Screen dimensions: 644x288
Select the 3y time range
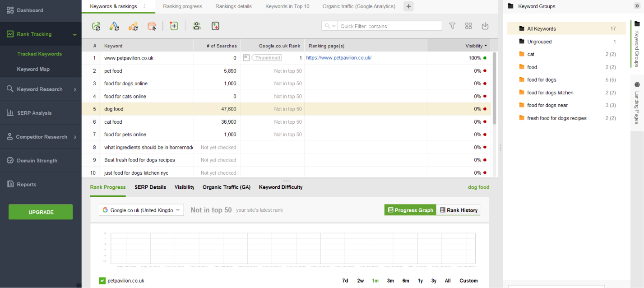pyautogui.click(x=434, y=281)
